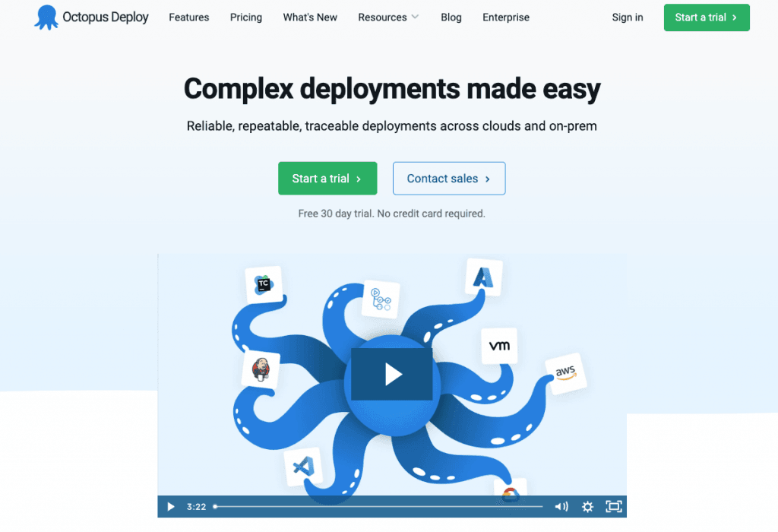Click the Azure icon tile
This screenshot has height=532, width=778.
coord(484,277)
